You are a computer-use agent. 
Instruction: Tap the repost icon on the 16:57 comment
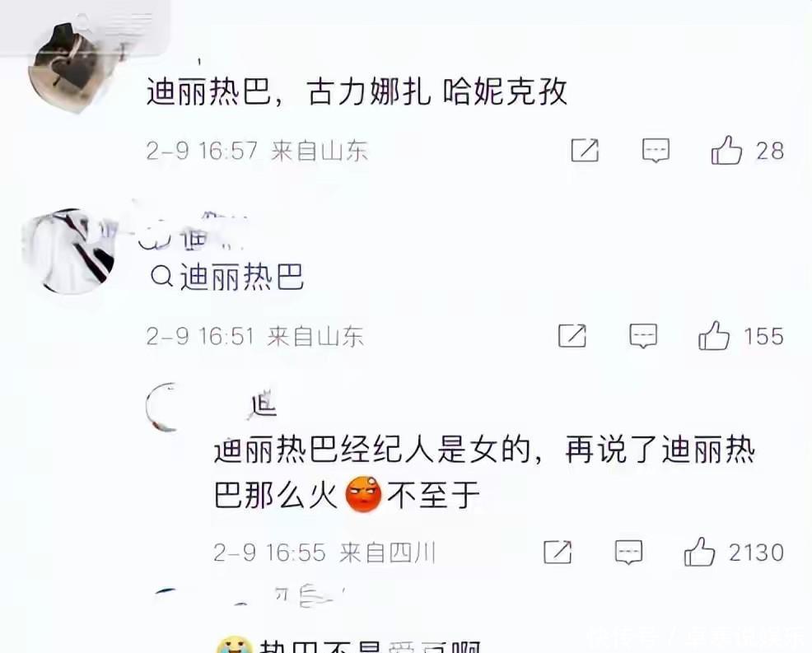585,151
